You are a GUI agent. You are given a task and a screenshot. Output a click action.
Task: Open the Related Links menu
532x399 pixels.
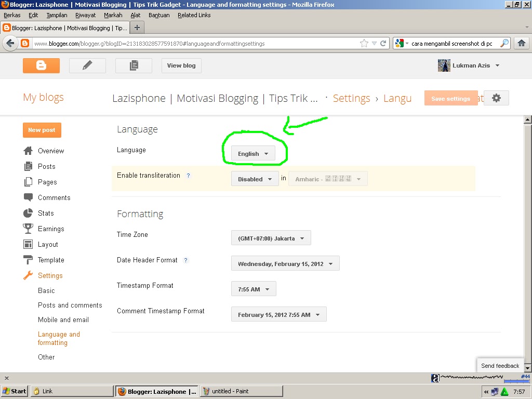coord(194,15)
